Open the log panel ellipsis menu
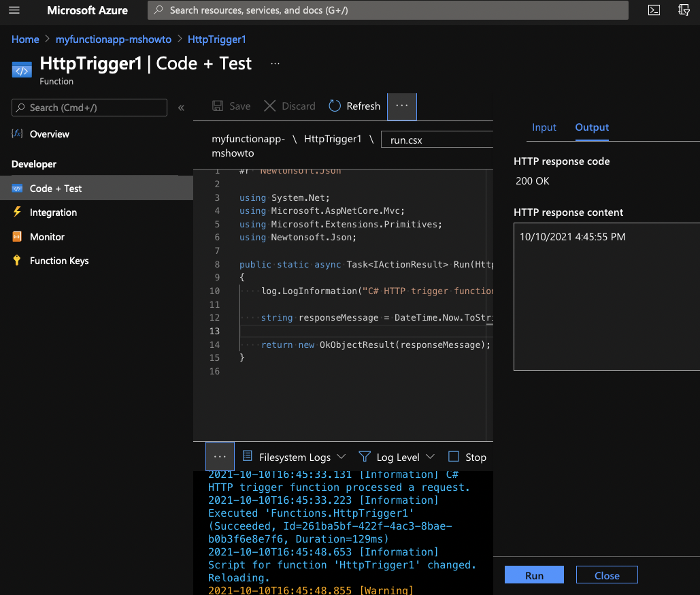 tap(220, 457)
